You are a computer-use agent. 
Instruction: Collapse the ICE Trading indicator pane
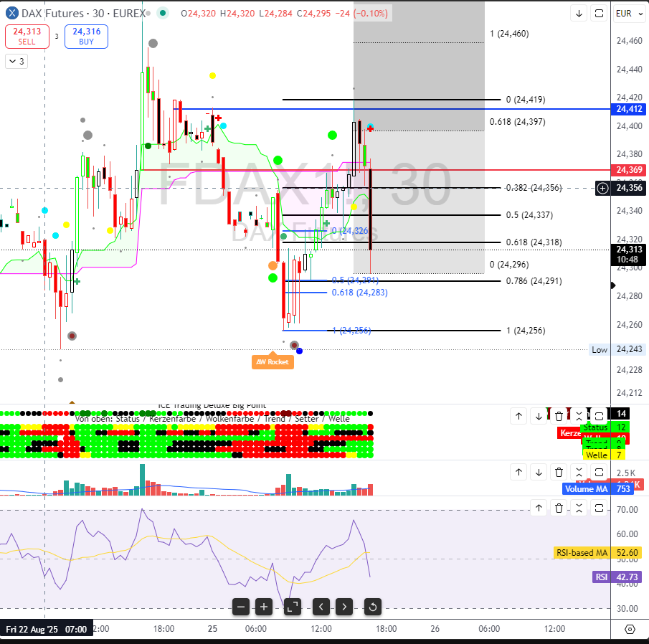[x=579, y=416]
